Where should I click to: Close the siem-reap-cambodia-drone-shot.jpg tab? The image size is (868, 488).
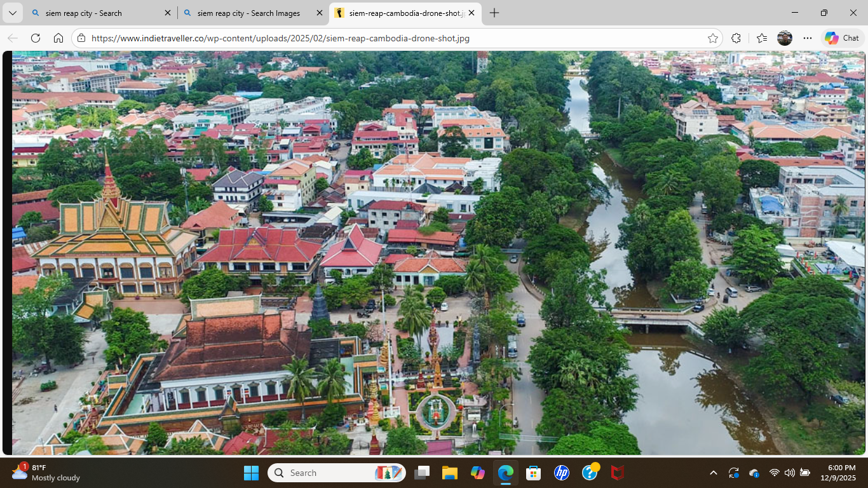(471, 13)
